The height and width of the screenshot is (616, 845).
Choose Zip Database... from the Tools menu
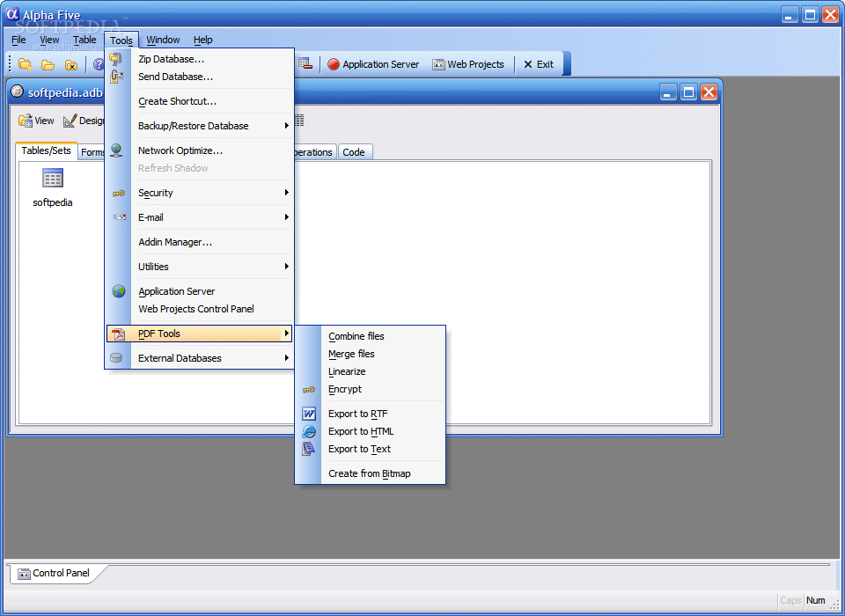[x=200, y=59]
